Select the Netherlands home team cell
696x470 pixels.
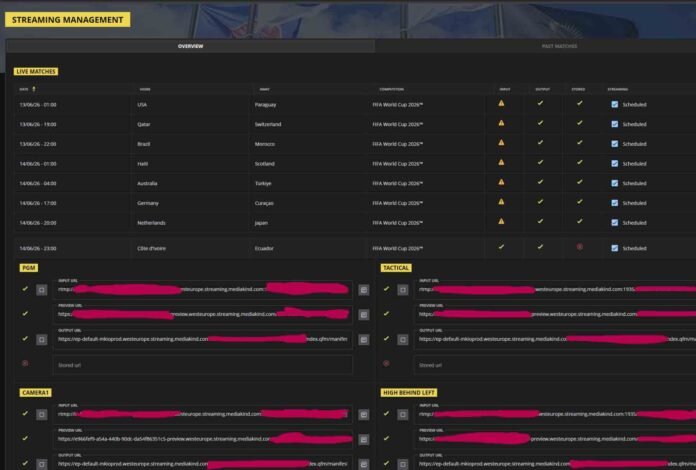point(151,223)
